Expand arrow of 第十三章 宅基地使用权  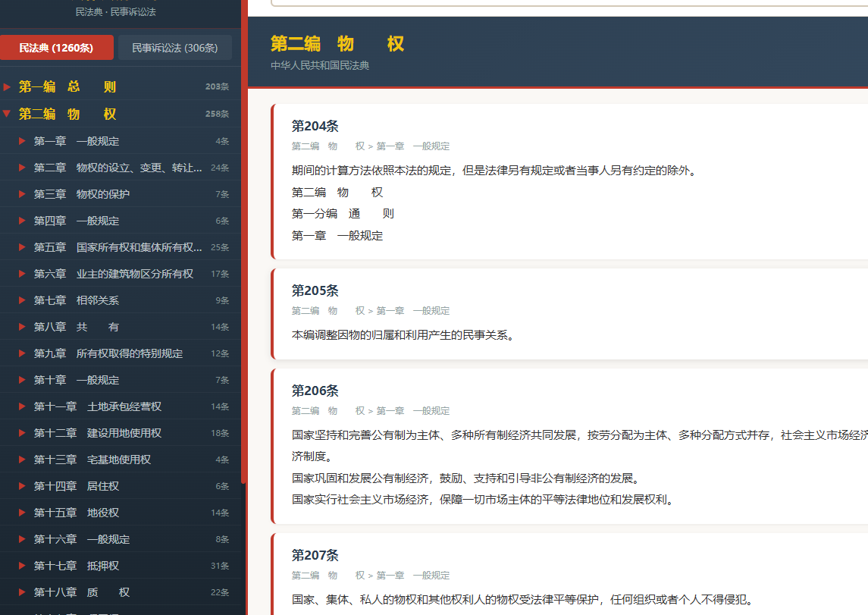(x=22, y=460)
